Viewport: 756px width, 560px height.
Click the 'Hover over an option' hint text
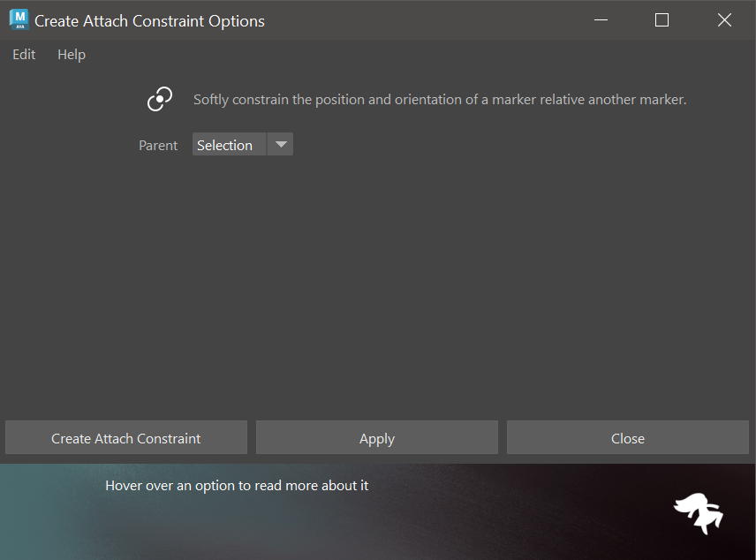point(237,486)
